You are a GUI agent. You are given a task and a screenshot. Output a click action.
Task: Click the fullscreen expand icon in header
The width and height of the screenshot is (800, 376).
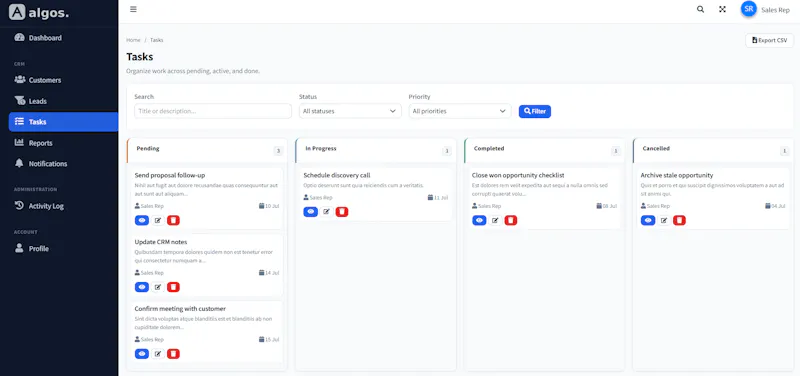tap(722, 9)
